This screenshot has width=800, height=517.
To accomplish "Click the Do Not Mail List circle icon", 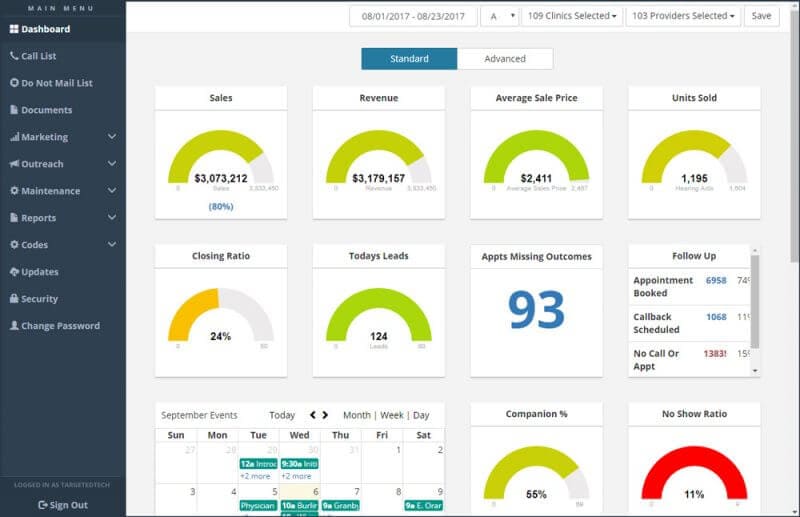I will pos(14,83).
